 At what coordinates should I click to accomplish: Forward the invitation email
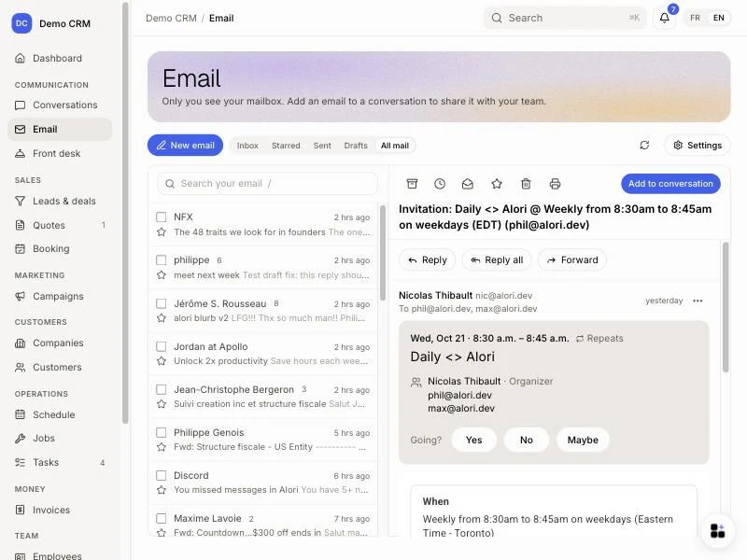pyautogui.click(x=572, y=260)
